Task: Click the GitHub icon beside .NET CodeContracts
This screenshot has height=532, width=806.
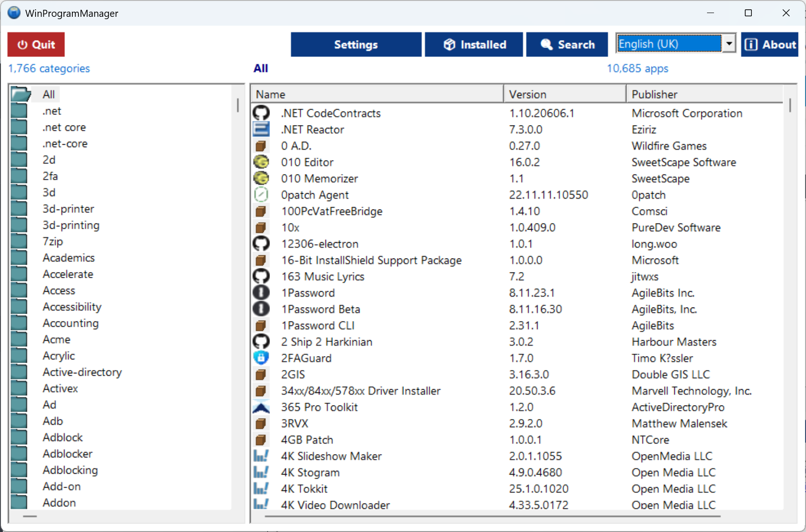Action: pyautogui.click(x=261, y=113)
